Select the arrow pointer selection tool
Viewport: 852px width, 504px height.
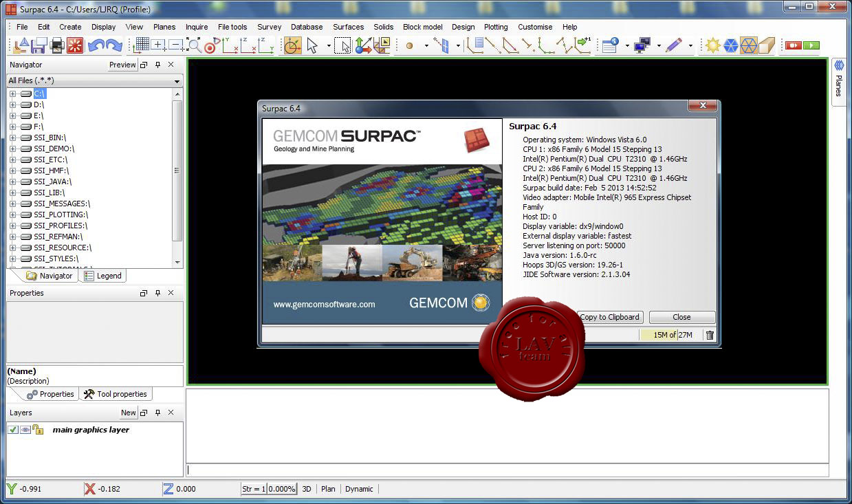(312, 45)
